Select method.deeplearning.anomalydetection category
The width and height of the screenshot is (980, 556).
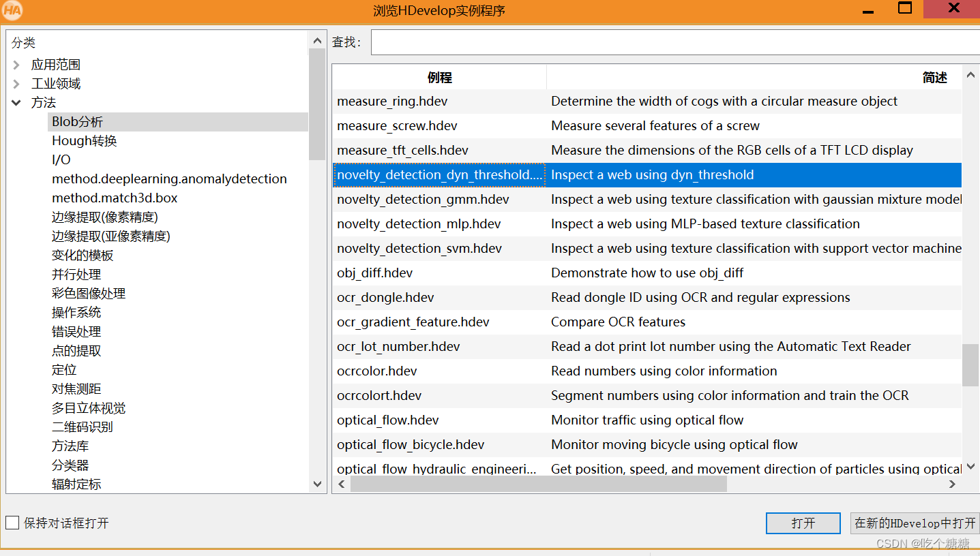click(x=169, y=179)
